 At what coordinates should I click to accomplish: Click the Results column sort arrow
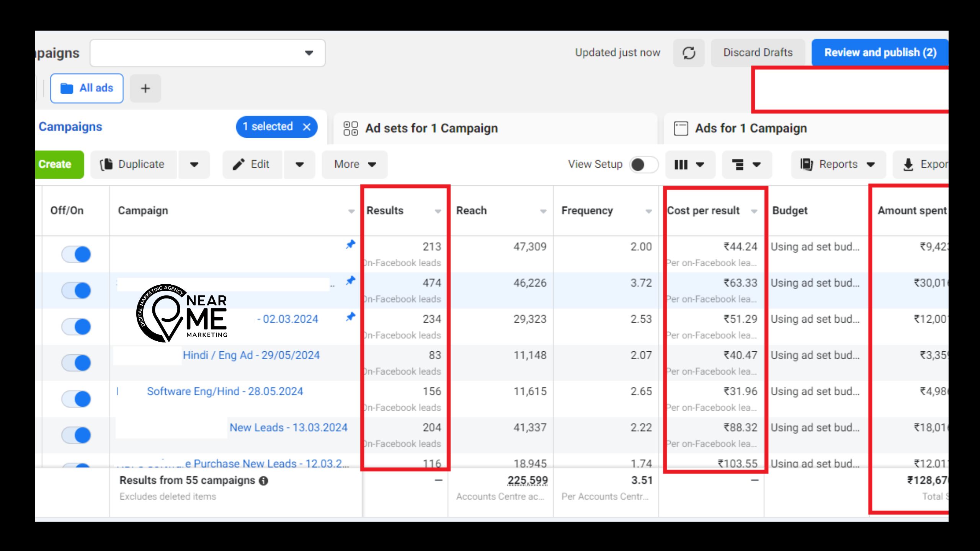pos(438,211)
